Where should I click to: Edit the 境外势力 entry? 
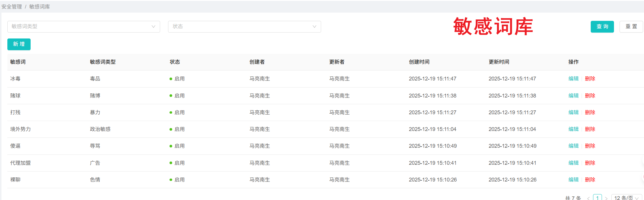(573, 129)
